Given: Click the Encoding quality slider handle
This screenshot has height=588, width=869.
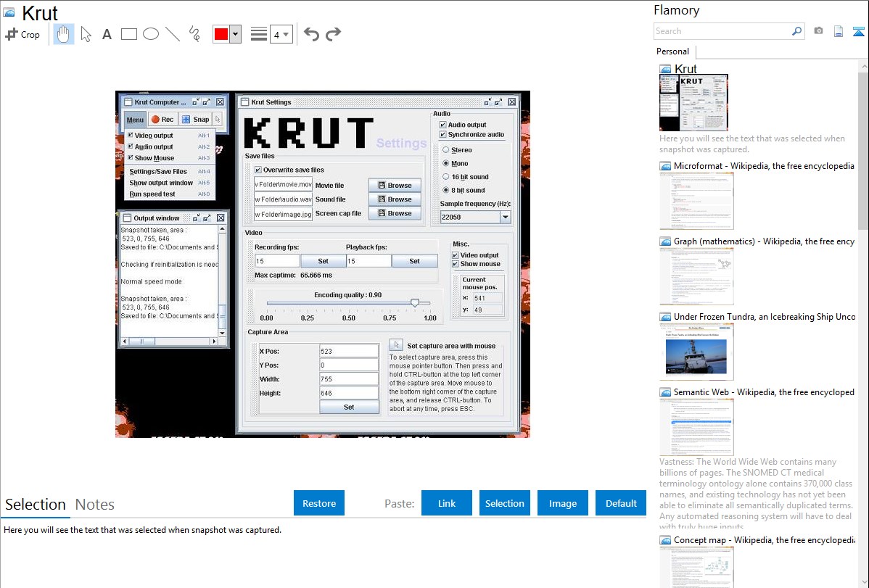Looking at the screenshot, I should tap(414, 302).
